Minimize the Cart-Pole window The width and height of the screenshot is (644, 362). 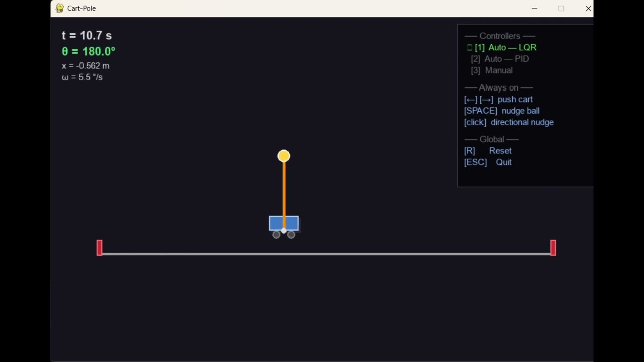535,8
